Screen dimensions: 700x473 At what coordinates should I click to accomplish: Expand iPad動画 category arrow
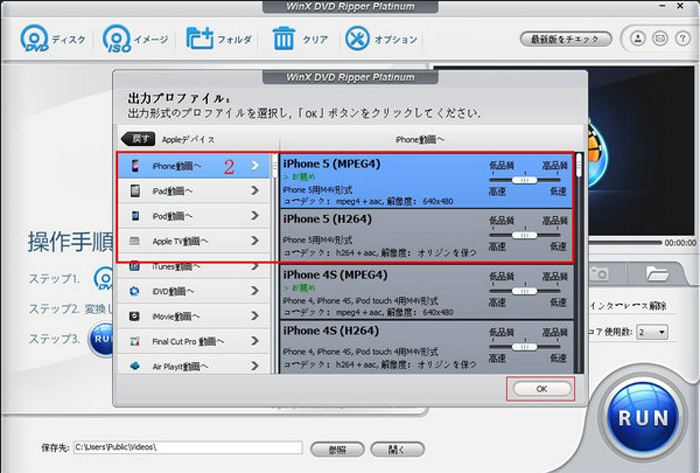tap(255, 191)
